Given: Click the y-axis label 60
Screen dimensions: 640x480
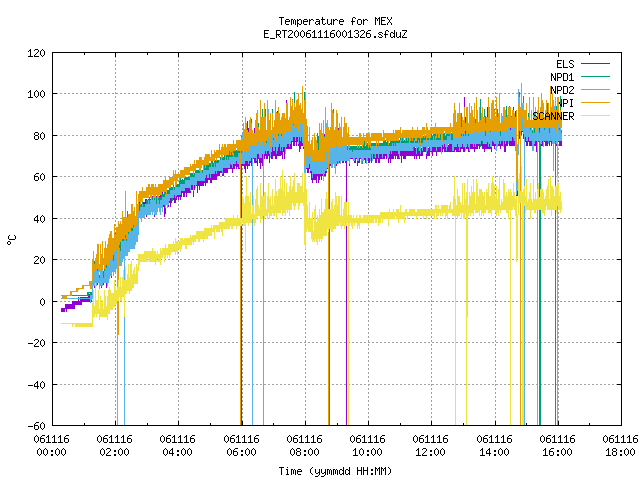Looking at the screenshot, I should [39, 177].
